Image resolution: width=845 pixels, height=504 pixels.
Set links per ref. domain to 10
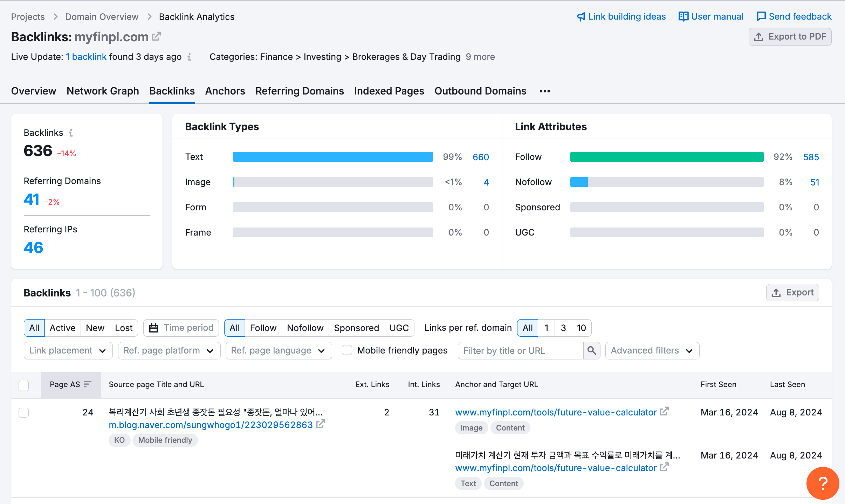(x=582, y=328)
